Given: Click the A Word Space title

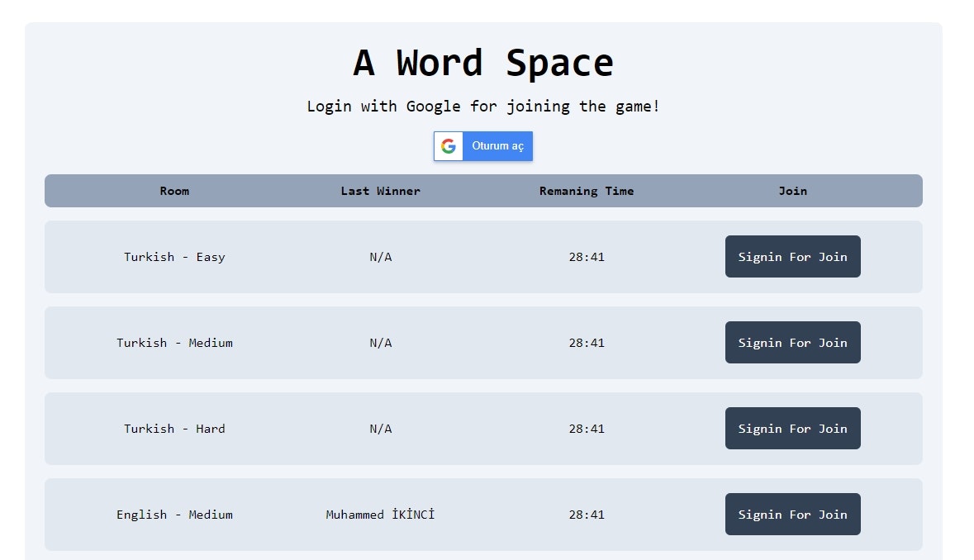Looking at the screenshot, I should (482, 61).
